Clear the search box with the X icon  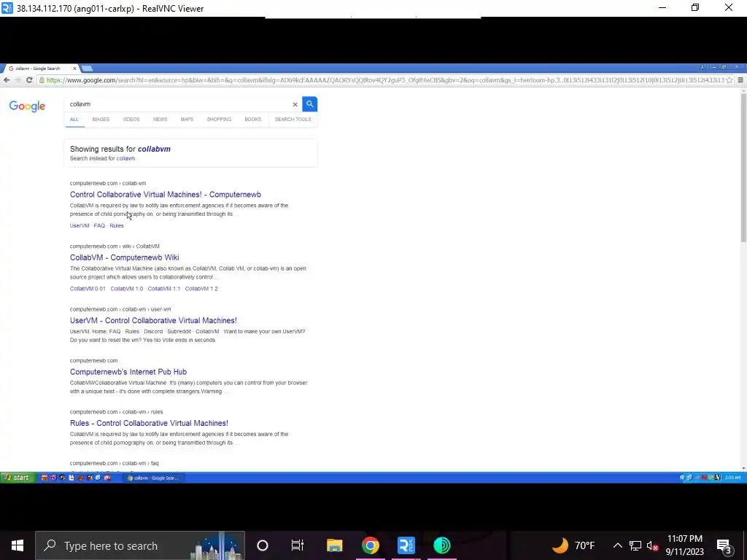coord(295,104)
